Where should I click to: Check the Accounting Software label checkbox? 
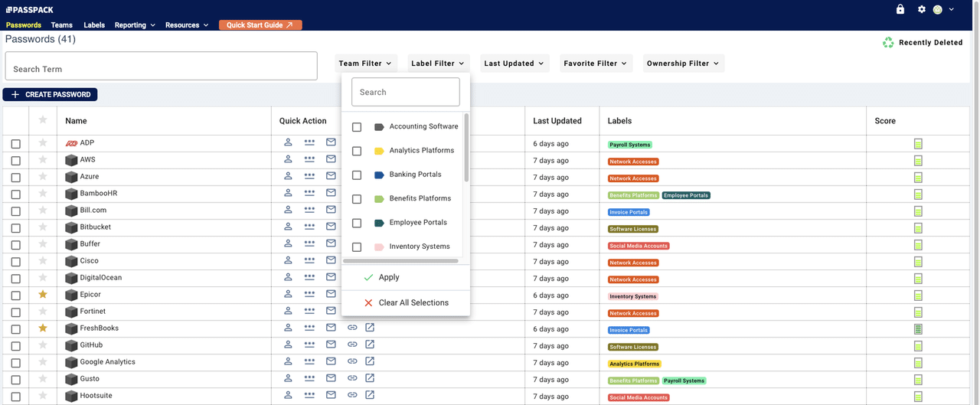(357, 127)
